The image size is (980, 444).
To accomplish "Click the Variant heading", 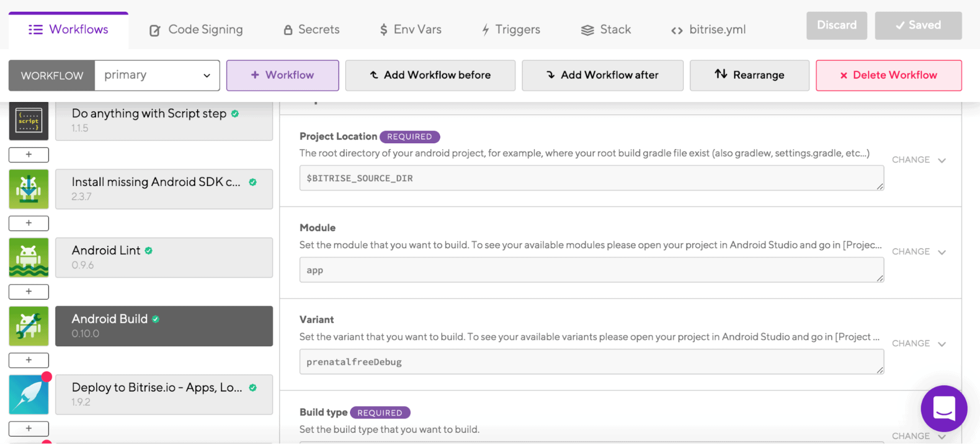I will (x=316, y=320).
